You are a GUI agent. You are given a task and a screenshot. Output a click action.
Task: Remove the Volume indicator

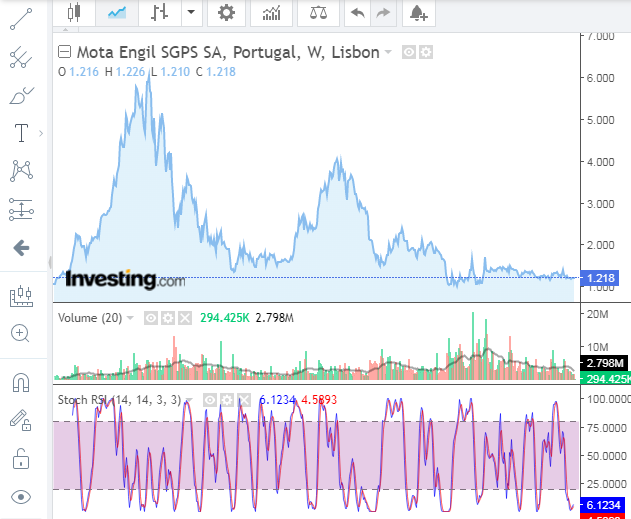(185, 318)
